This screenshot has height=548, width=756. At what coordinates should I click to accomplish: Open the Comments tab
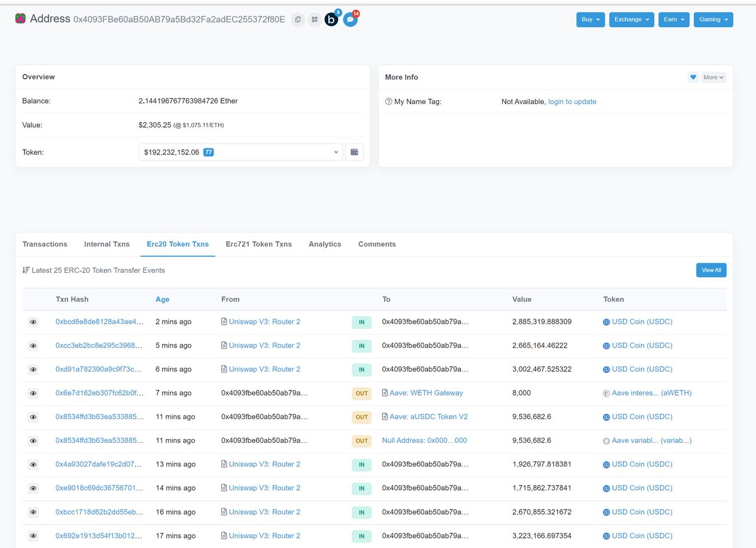(x=377, y=244)
